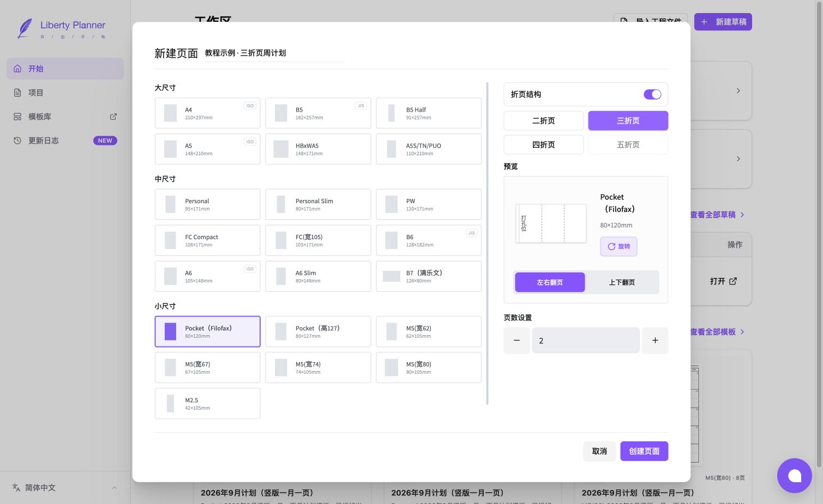Select the B5 Half size card
823x504 pixels.
(x=429, y=113)
